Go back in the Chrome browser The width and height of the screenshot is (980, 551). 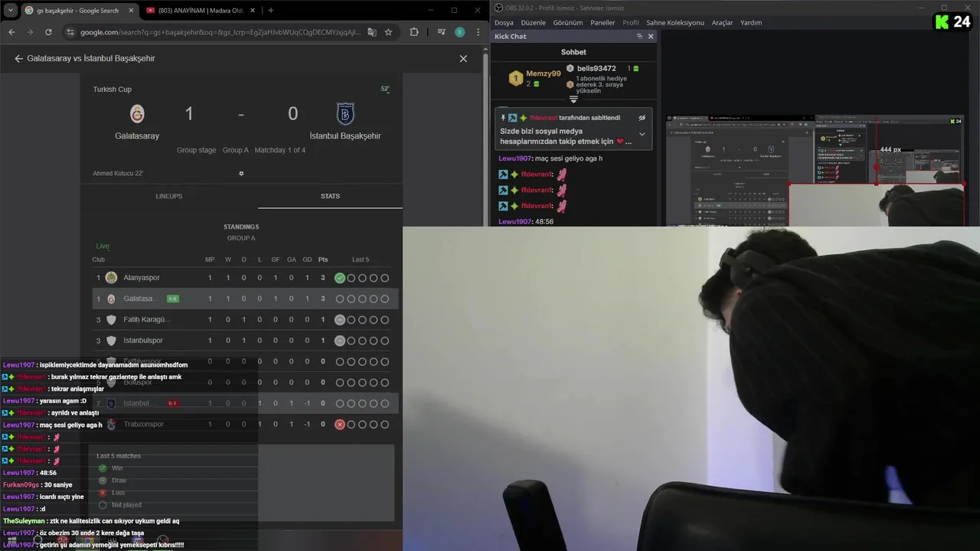click(11, 32)
